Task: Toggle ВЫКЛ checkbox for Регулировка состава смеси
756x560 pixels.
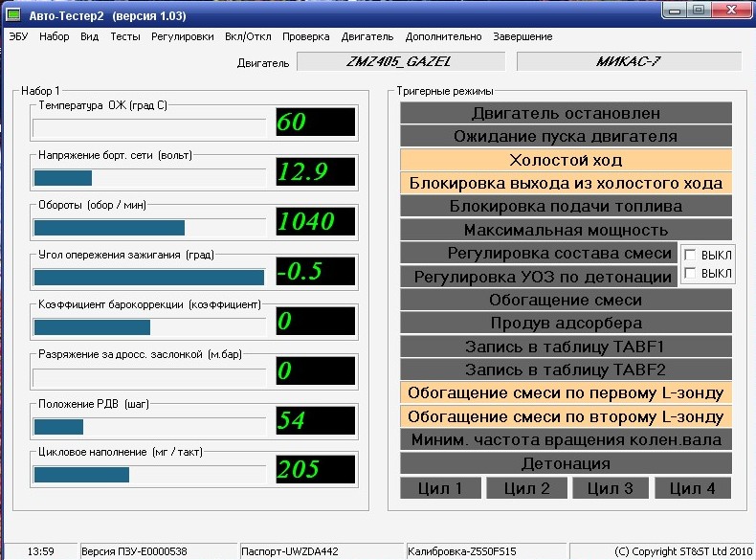Action: pos(690,255)
